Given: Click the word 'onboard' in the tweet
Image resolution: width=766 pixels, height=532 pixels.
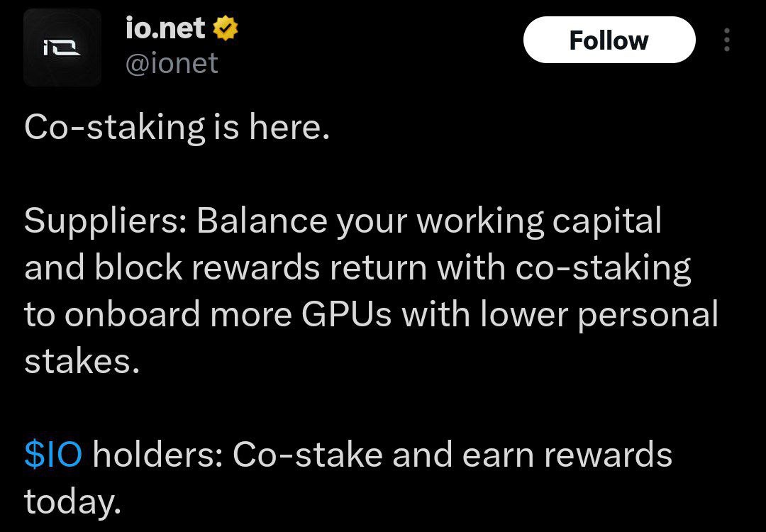Looking at the screenshot, I should [133, 314].
